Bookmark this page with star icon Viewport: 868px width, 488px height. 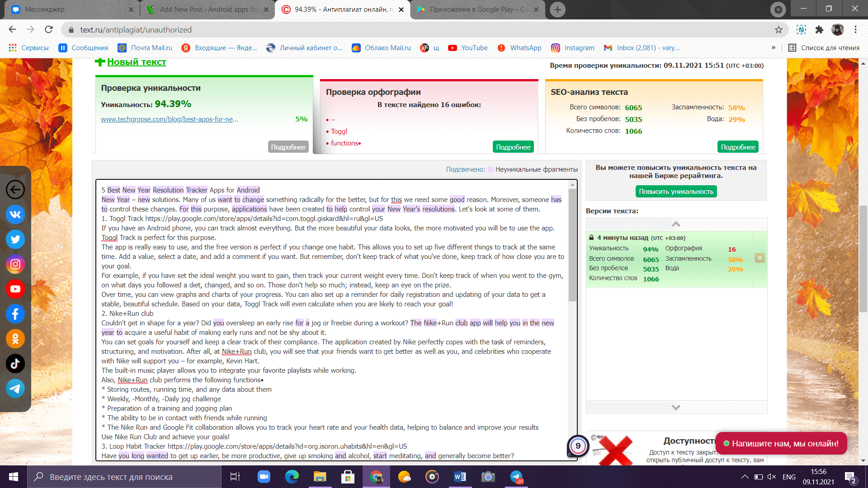coord(778,29)
